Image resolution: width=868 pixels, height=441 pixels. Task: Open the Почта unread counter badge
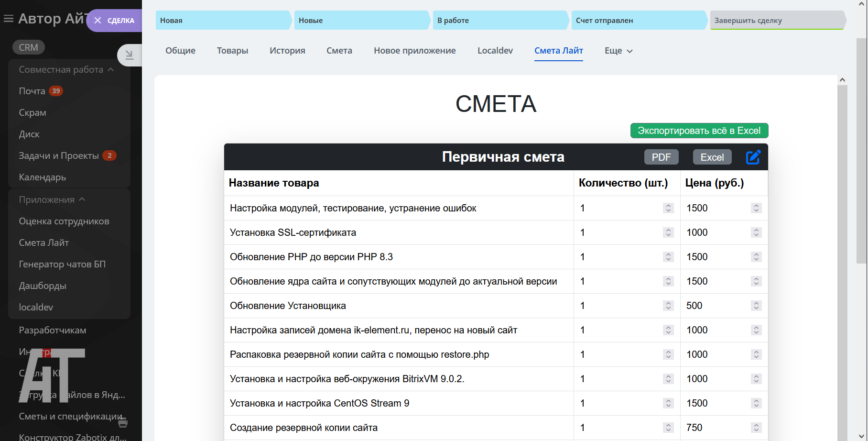[56, 91]
